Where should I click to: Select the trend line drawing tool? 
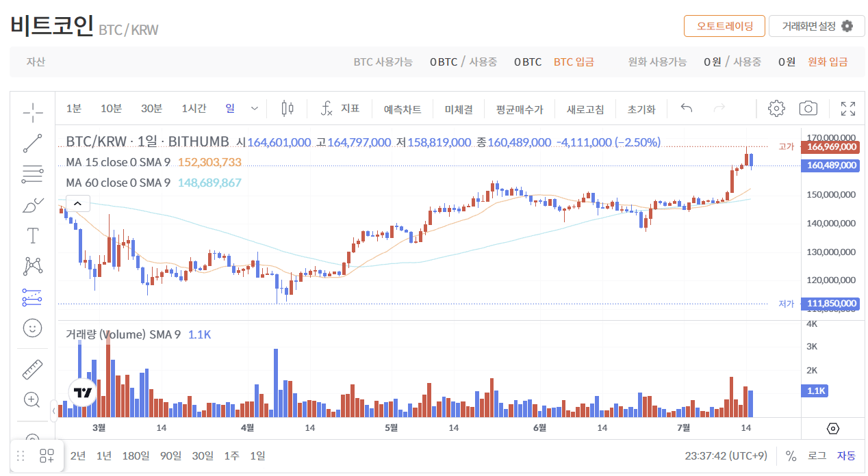32,142
